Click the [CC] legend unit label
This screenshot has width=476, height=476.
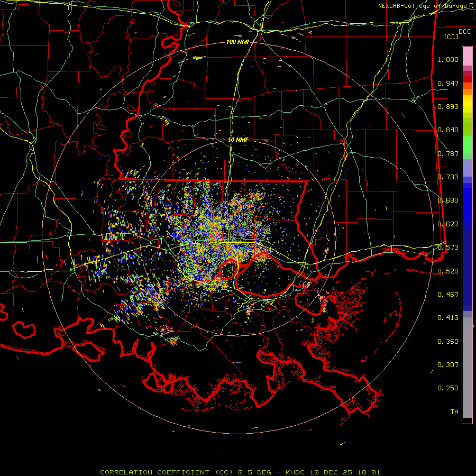coord(451,36)
